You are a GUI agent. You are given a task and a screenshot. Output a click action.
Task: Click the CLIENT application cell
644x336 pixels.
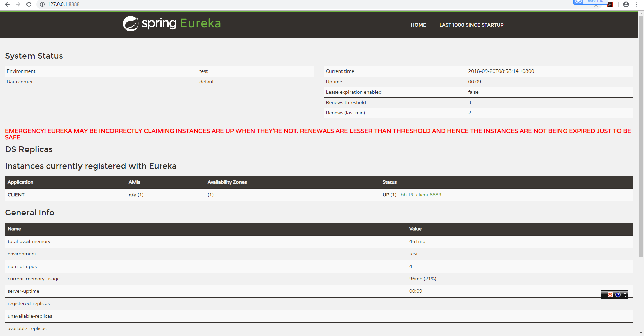[16, 195]
